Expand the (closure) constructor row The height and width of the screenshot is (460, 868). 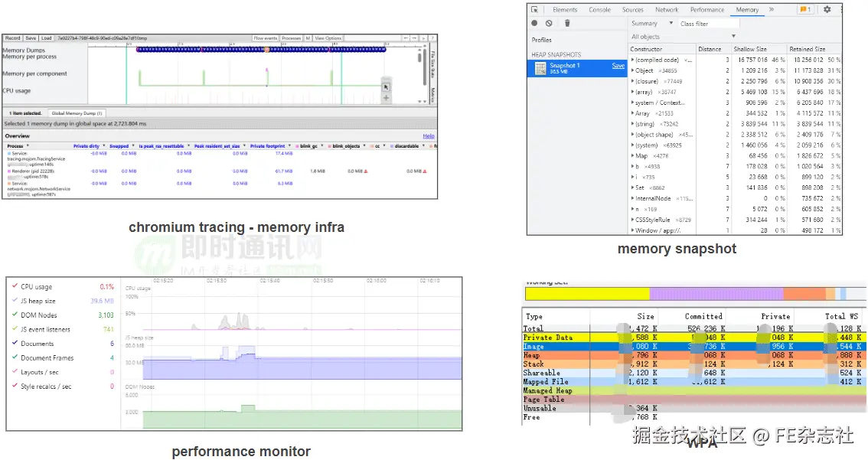pyautogui.click(x=632, y=81)
